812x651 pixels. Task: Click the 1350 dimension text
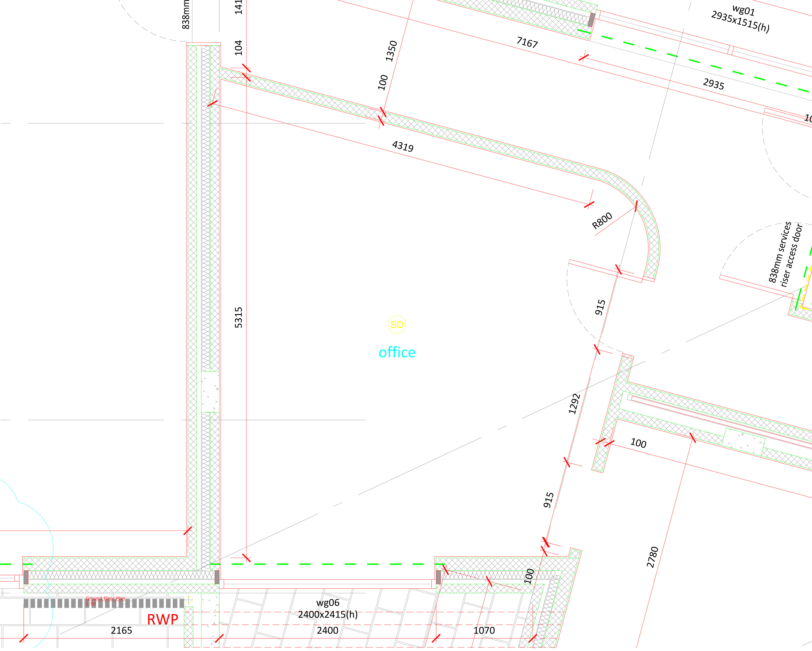click(391, 51)
